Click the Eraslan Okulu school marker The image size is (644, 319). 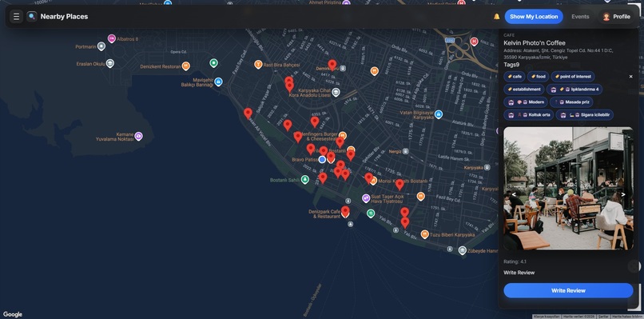click(109, 63)
